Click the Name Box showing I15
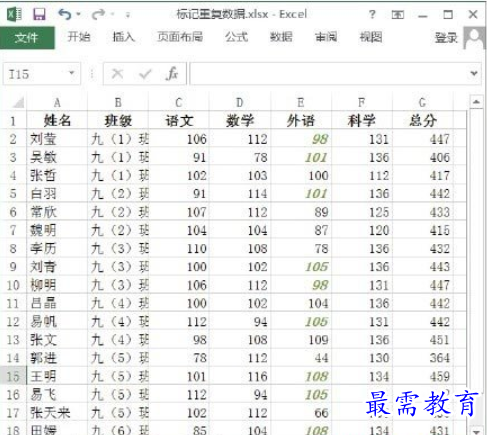This screenshot has width=487, height=435. pyautogui.click(x=42, y=74)
